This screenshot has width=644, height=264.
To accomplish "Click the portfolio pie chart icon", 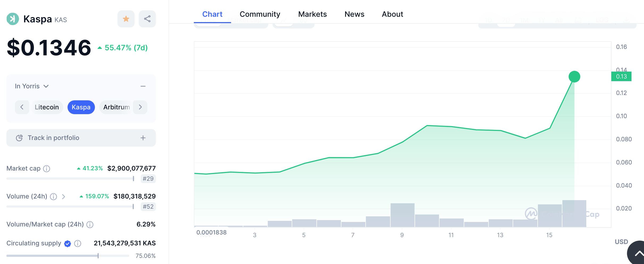I will 19,138.
